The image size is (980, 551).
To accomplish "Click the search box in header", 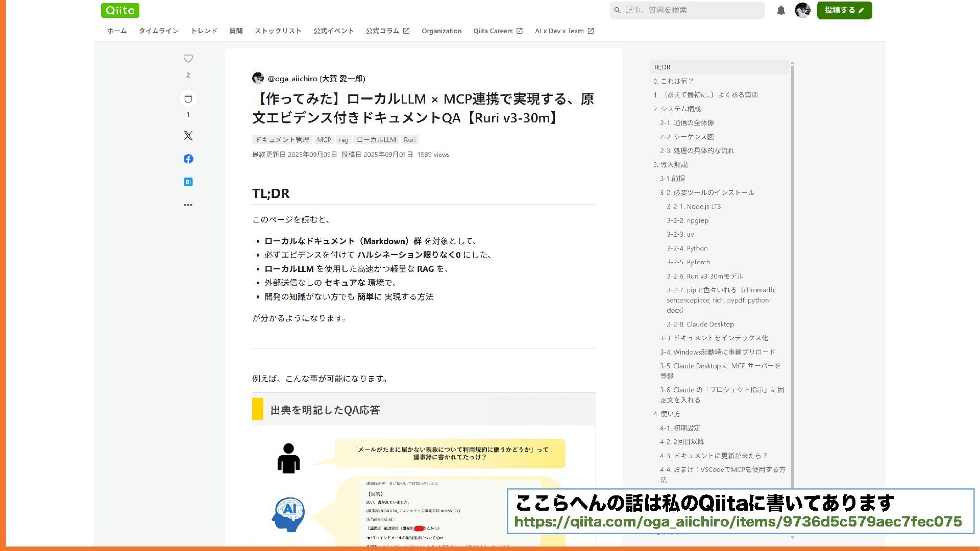I will pyautogui.click(x=687, y=10).
